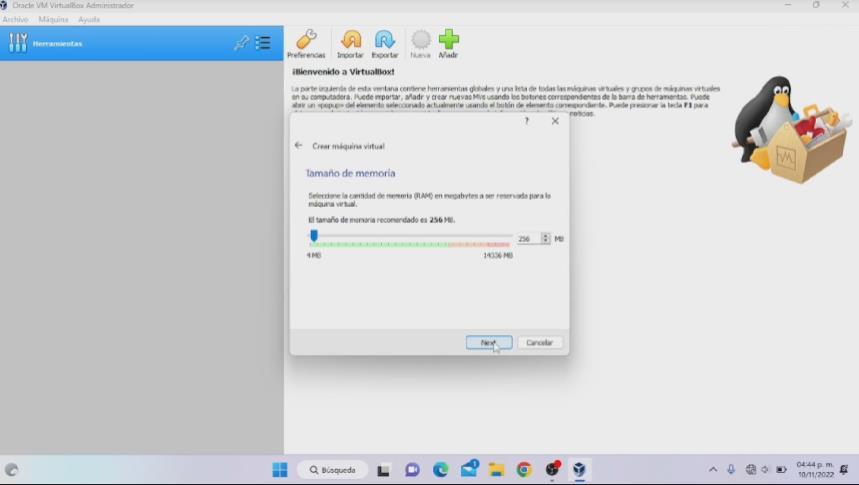Click the 4 MB minimum label
The width and height of the screenshot is (859, 485).
314,255
